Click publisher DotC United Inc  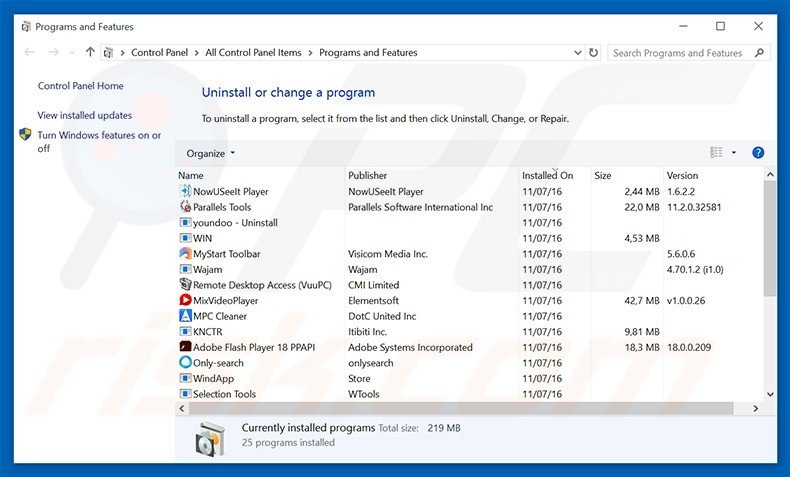tap(382, 316)
